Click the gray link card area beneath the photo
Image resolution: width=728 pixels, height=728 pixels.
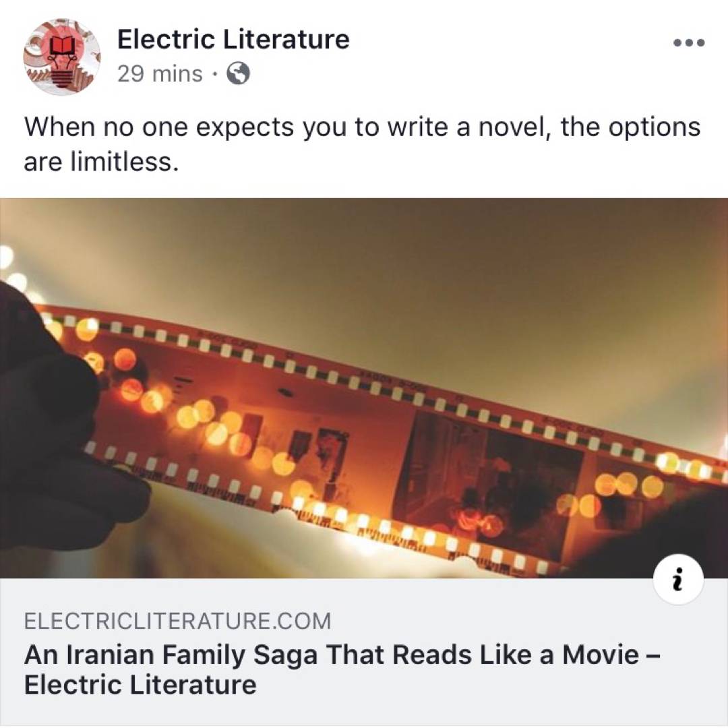pyautogui.click(x=364, y=651)
